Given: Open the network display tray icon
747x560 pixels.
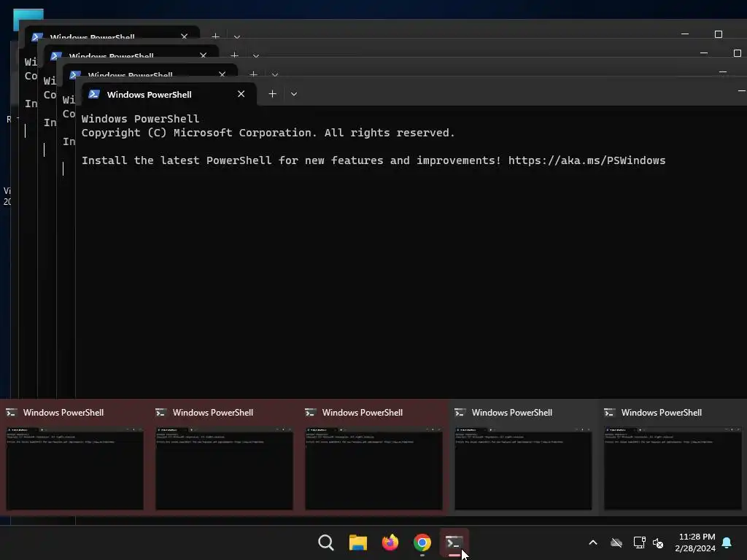Looking at the screenshot, I should click(639, 542).
